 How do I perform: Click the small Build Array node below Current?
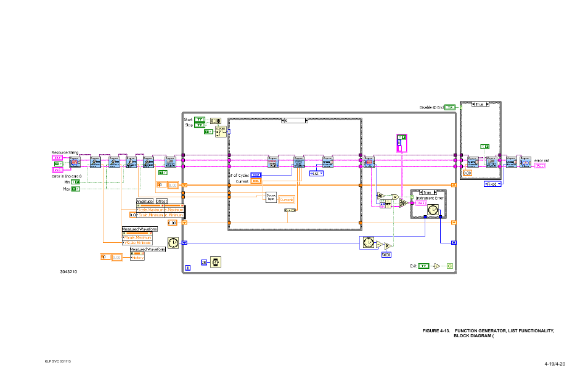pyautogui.click(x=290, y=210)
